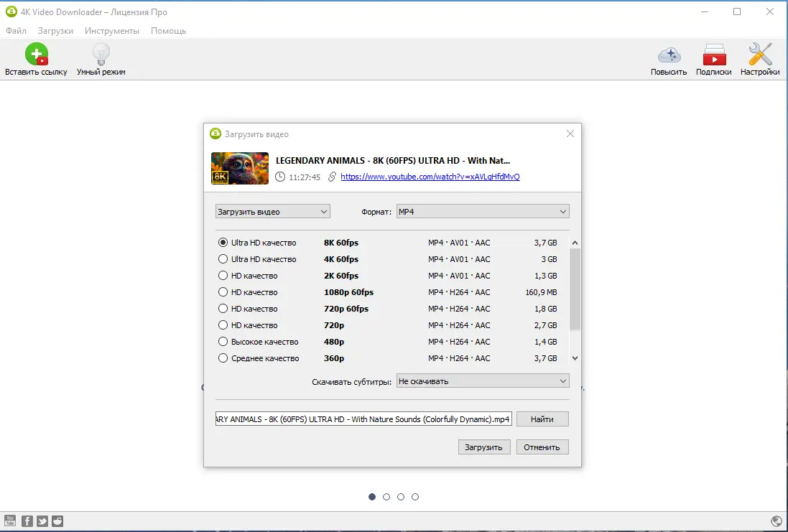
Task: Select the 8K 60fps quality option
Action: [x=223, y=243]
